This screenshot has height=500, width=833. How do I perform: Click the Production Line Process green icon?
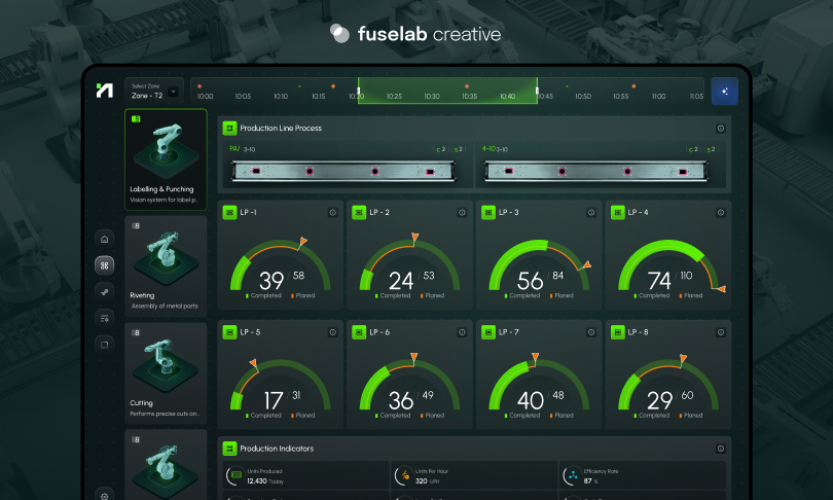[230, 128]
